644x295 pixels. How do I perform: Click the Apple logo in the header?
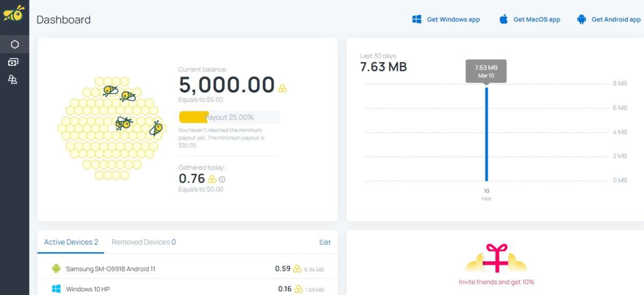pos(503,19)
